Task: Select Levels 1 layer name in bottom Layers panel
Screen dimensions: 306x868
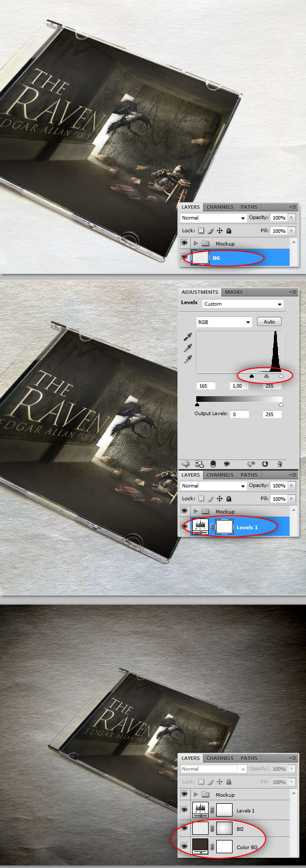Action: point(245,810)
